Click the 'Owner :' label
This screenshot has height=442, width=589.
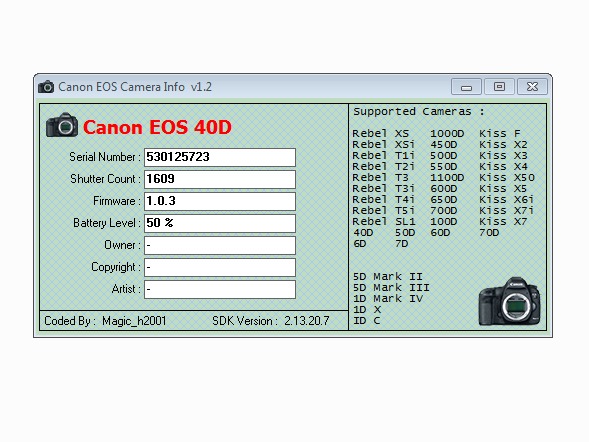[122, 245]
